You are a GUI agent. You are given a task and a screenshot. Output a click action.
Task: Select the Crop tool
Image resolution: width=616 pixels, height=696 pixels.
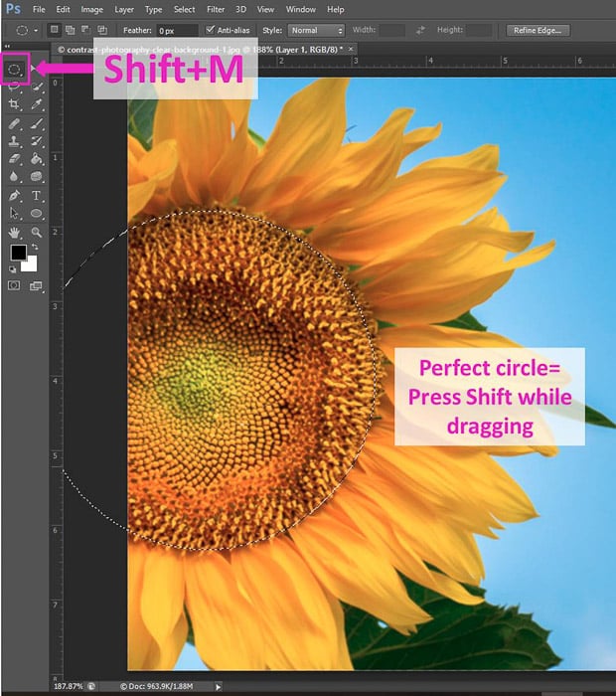coord(14,104)
